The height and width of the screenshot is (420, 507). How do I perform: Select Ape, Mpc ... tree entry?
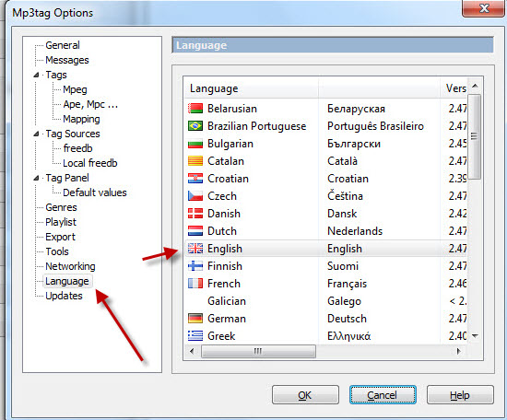click(90, 104)
